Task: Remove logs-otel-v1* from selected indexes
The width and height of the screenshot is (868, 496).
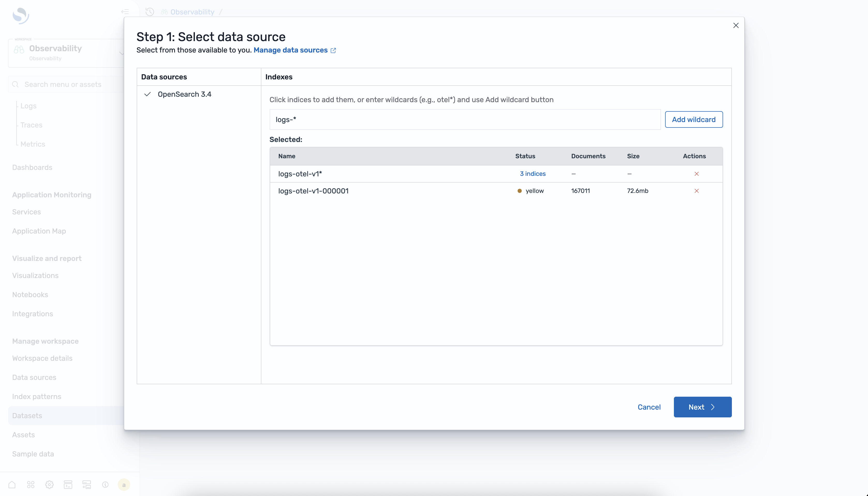Action: (696, 174)
